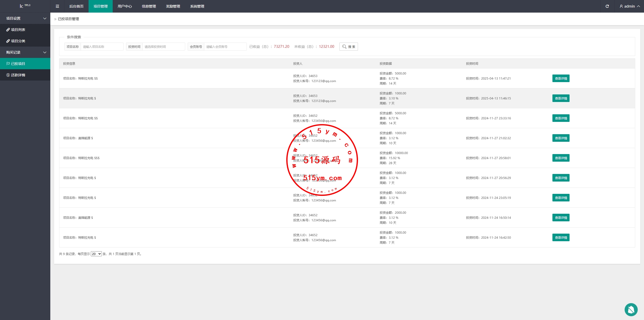Click the search magnifier button
This screenshot has height=320, width=644.
[x=348, y=47]
